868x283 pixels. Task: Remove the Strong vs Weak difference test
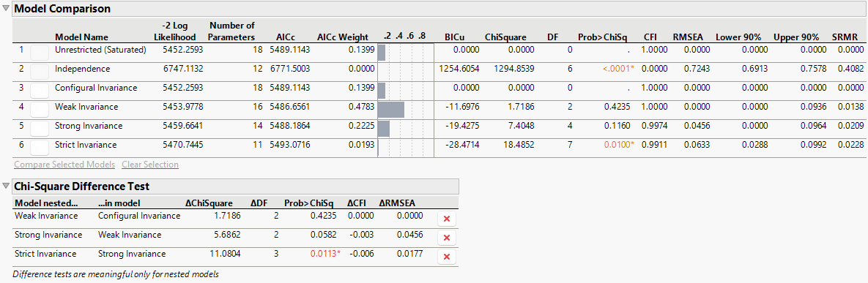447,238
